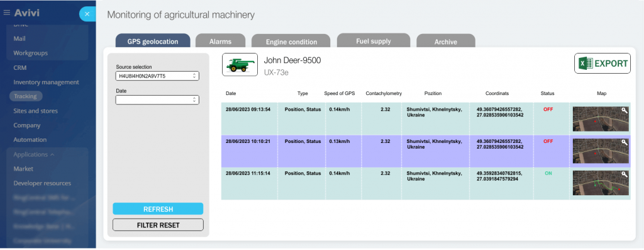The image size is (644, 250).
Task: Open map thumbnail for 28/06/2023 11:15:14
Action: point(601,183)
